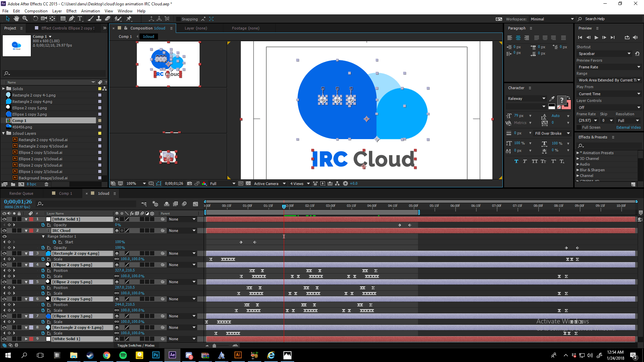This screenshot has width=644, height=362.
Task: Expand Animation Presets category
Action: coord(578,153)
